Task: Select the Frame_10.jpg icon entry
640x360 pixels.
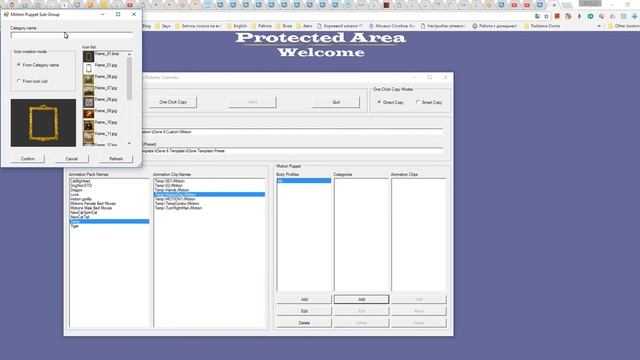Action: (89, 125)
